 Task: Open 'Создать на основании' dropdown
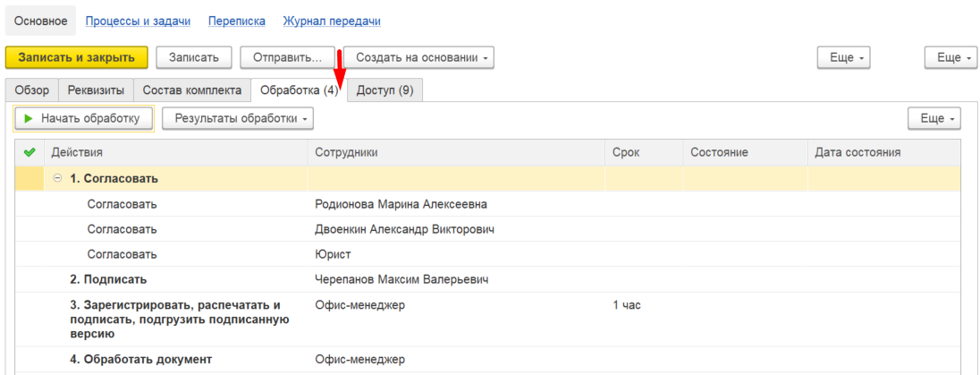click(418, 57)
